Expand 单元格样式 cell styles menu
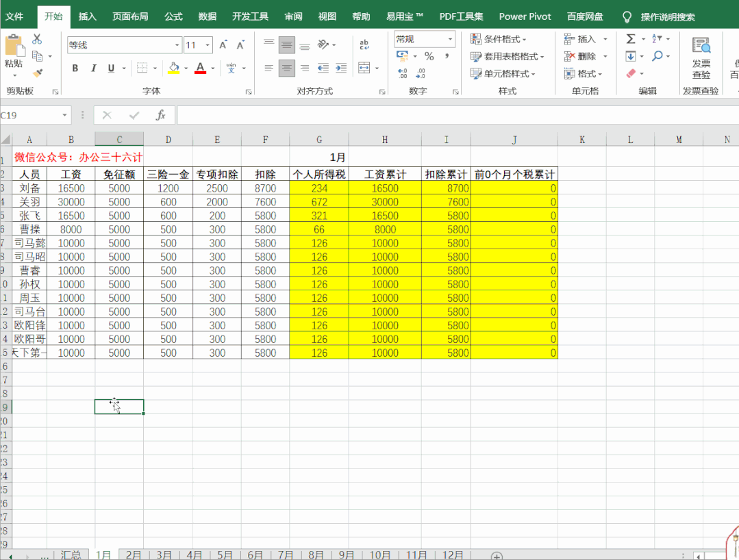Image resolution: width=739 pixels, height=560 pixels. click(x=503, y=73)
